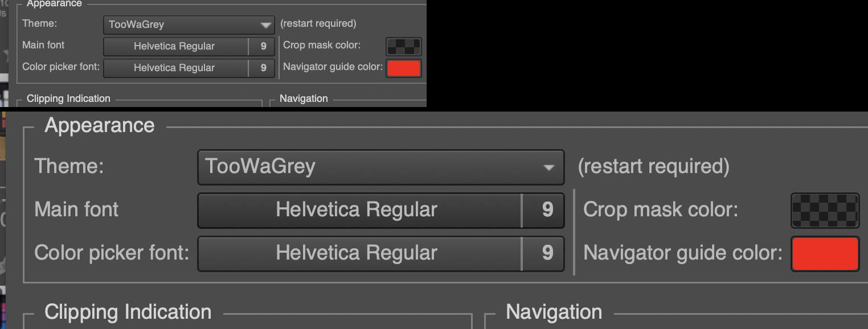This screenshot has height=329, width=868.
Task: Click the Theme dropdown arrow in the enlarged view
Action: coord(548,167)
